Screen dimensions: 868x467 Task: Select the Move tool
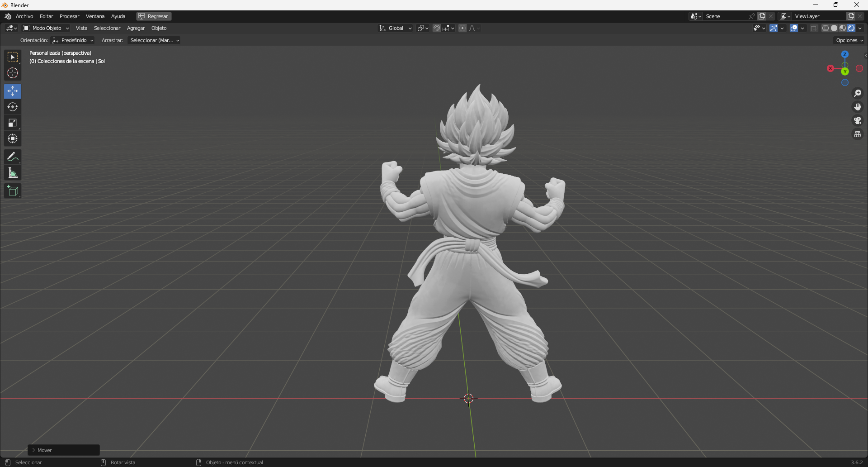[x=12, y=91]
